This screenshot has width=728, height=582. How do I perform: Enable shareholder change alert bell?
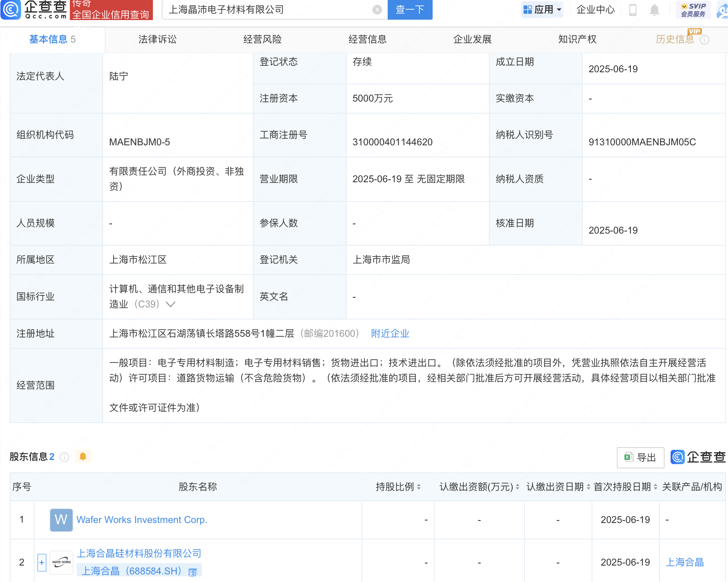83,456
